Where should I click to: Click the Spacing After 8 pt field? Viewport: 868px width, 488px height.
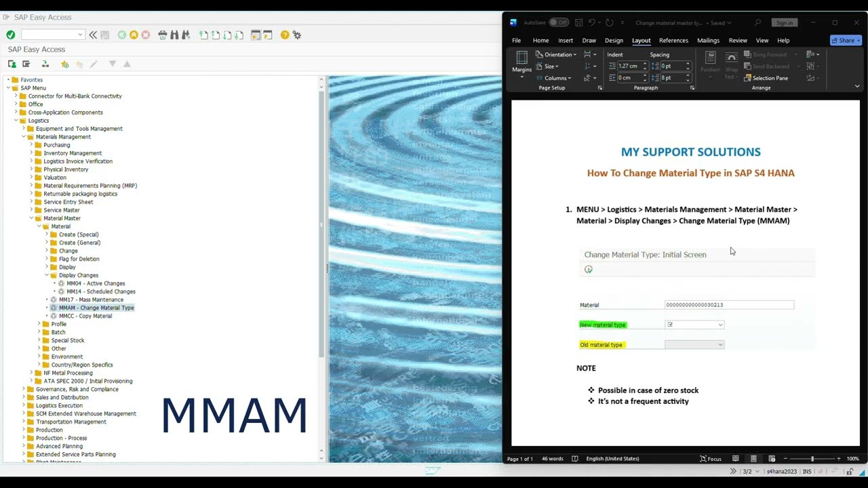675,78
